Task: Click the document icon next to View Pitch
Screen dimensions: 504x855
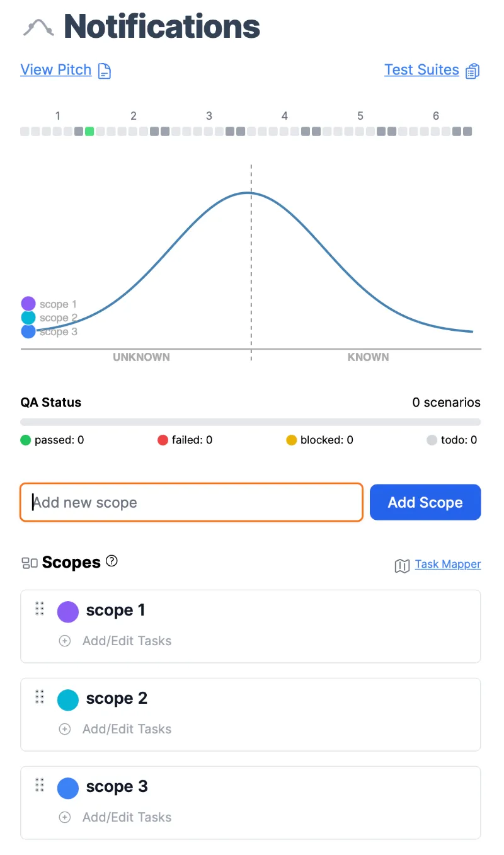Action: coord(105,71)
